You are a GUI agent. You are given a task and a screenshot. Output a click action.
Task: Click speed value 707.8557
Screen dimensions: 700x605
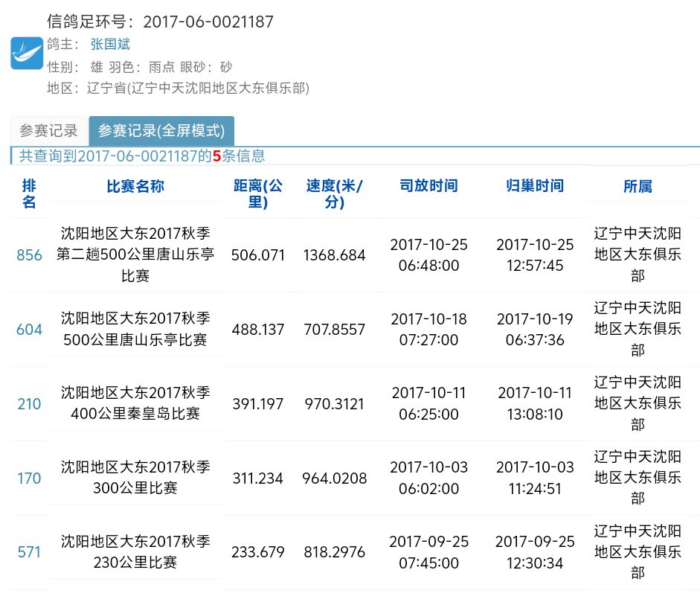pyautogui.click(x=334, y=330)
